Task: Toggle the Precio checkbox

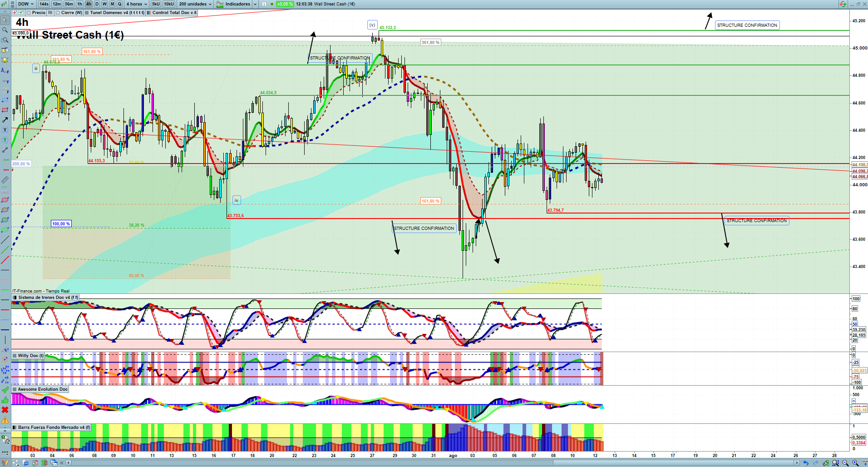Action: (29, 13)
